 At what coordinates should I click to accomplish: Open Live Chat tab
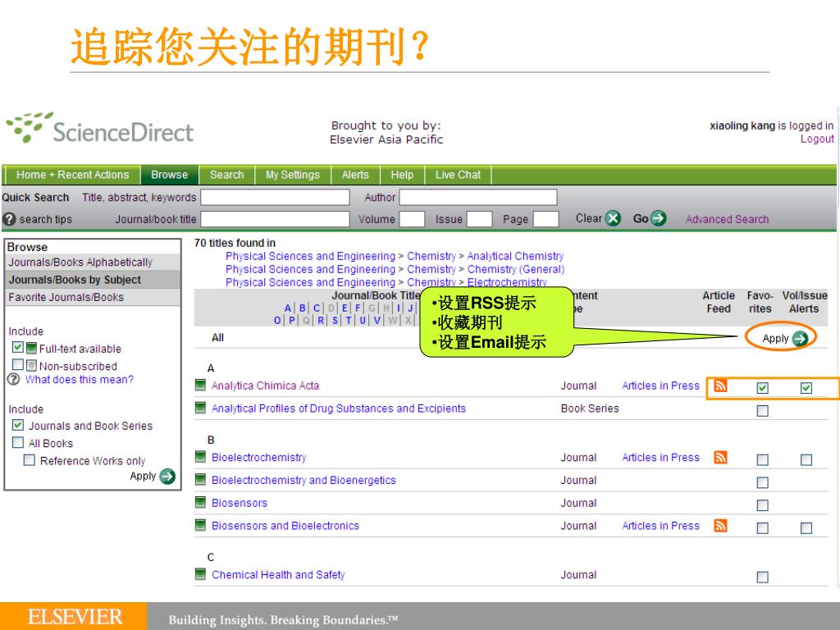(x=458, y=175)
